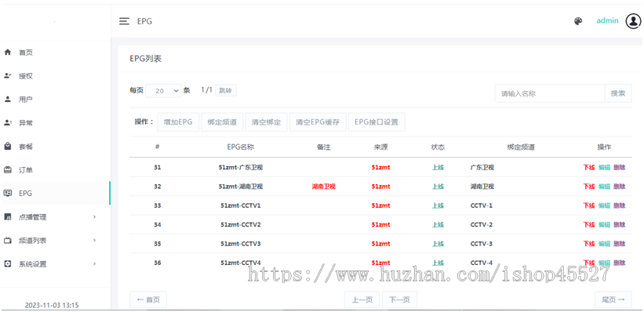Viewport: 644px width, 312px height.
Task: Expand the 系统设置 submenu chevron
Action: [x=94, y=264]
